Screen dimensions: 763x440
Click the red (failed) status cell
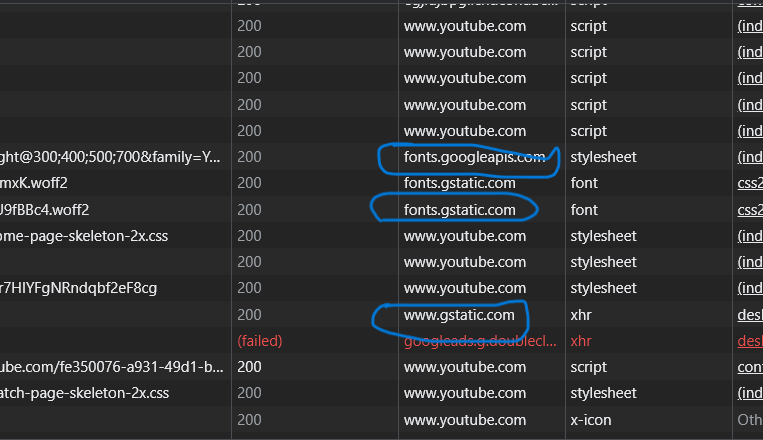coord(260,341)
